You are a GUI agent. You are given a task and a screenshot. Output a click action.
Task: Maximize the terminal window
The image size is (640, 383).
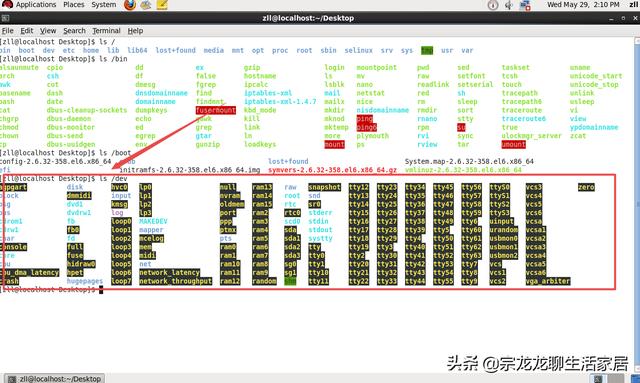tap(623, 18)
